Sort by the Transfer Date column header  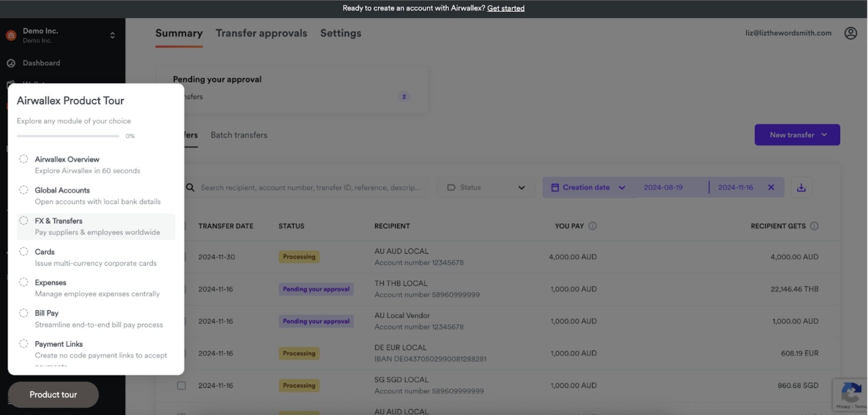(x=226, y=226)
